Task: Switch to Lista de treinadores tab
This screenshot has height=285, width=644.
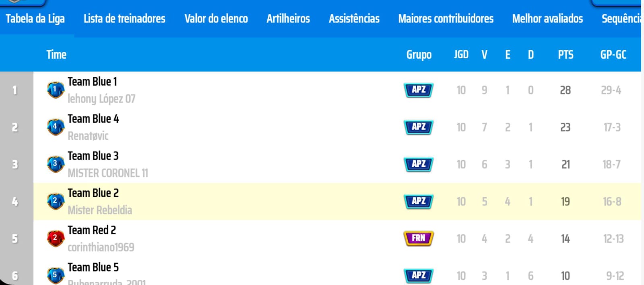Action: (x=124, y=19)
